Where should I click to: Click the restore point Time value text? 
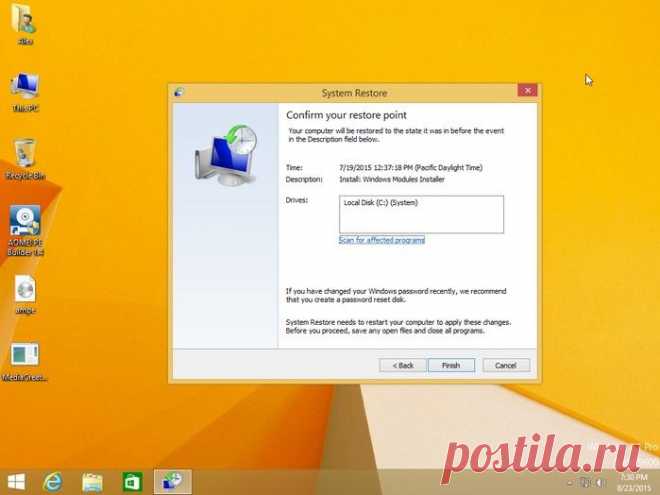click(411, 168)
